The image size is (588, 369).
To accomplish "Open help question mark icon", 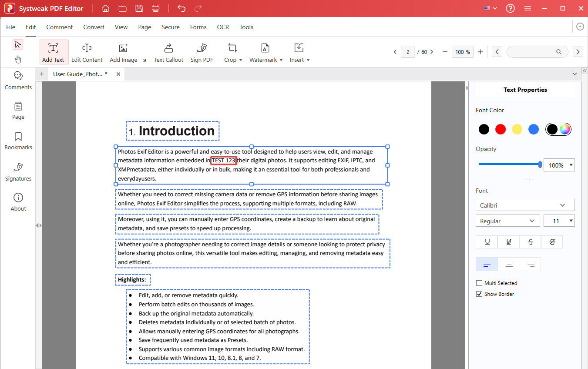I will tap(511, 8).
